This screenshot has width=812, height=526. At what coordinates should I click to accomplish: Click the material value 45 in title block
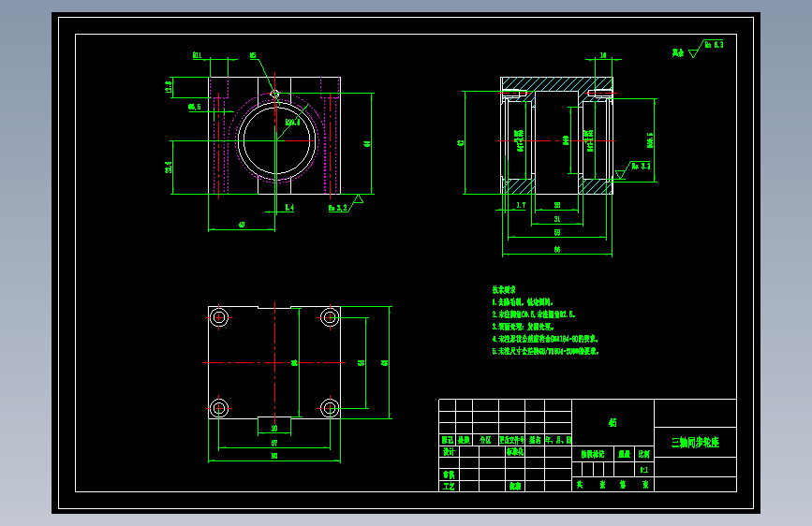(613, 423)
